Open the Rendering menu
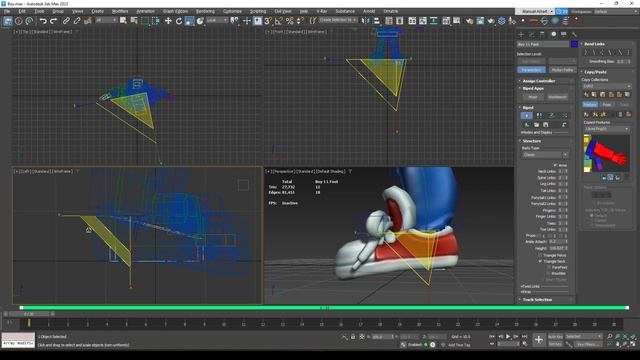640x360 pixels. pyautogui.click(x=205, y=11)
